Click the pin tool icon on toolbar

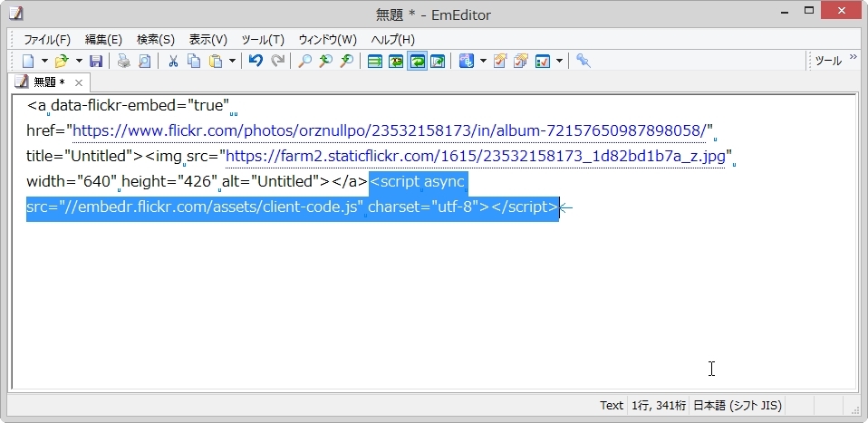[583, 61]
